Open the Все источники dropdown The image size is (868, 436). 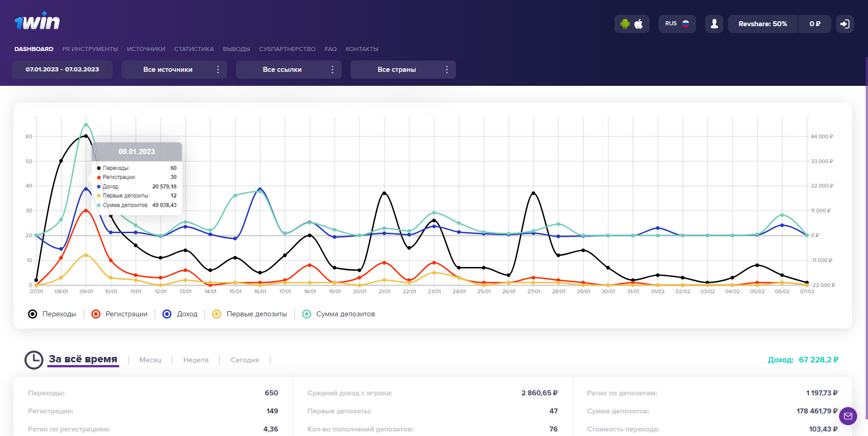coord(174,70)
